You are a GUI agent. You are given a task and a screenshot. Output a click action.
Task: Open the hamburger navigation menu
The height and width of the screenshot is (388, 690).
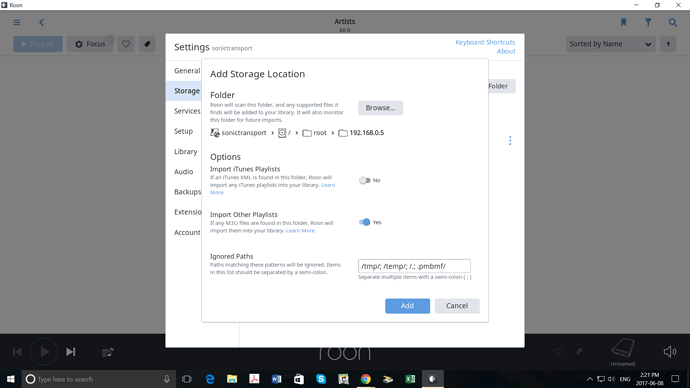[17, 22]
